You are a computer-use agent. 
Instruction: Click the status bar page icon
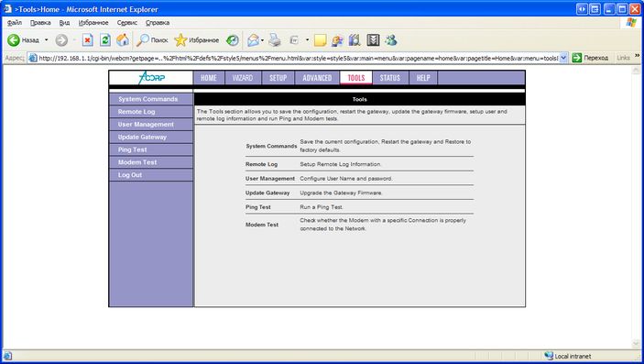pos(7,356)
